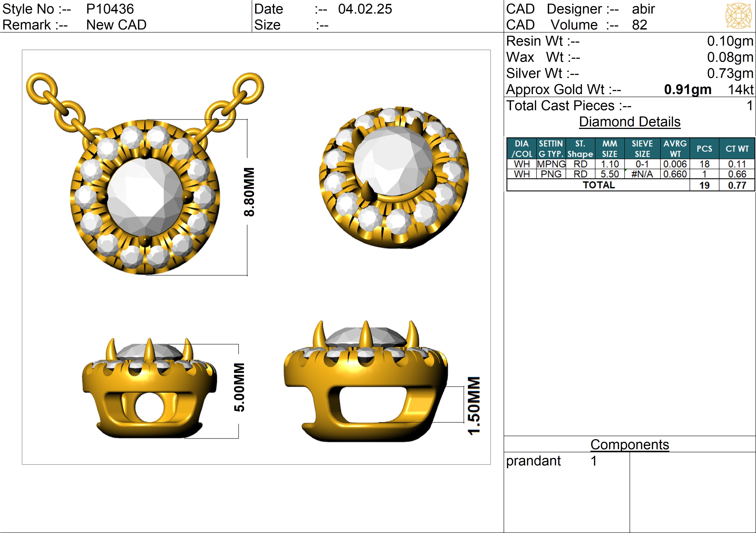Click the #N/A sieve size cell
This screenshot has width=756, height=533.
(x=642, y=174)
